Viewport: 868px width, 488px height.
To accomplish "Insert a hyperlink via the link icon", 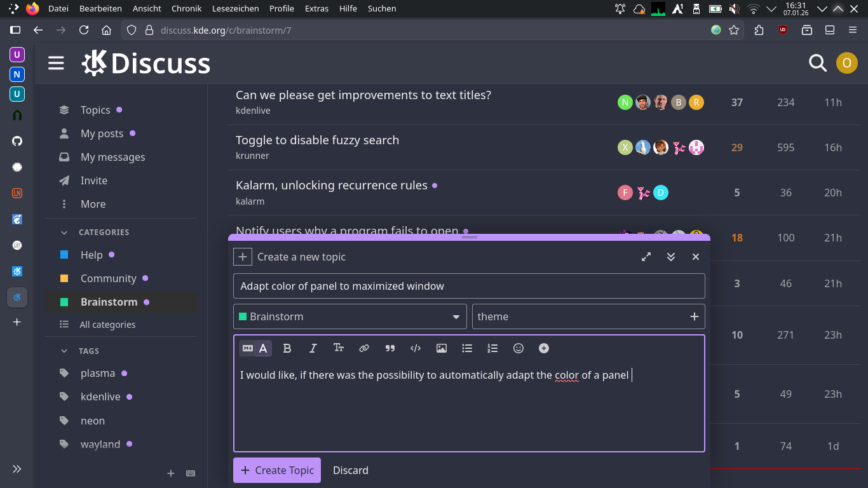I will point(364,348).
